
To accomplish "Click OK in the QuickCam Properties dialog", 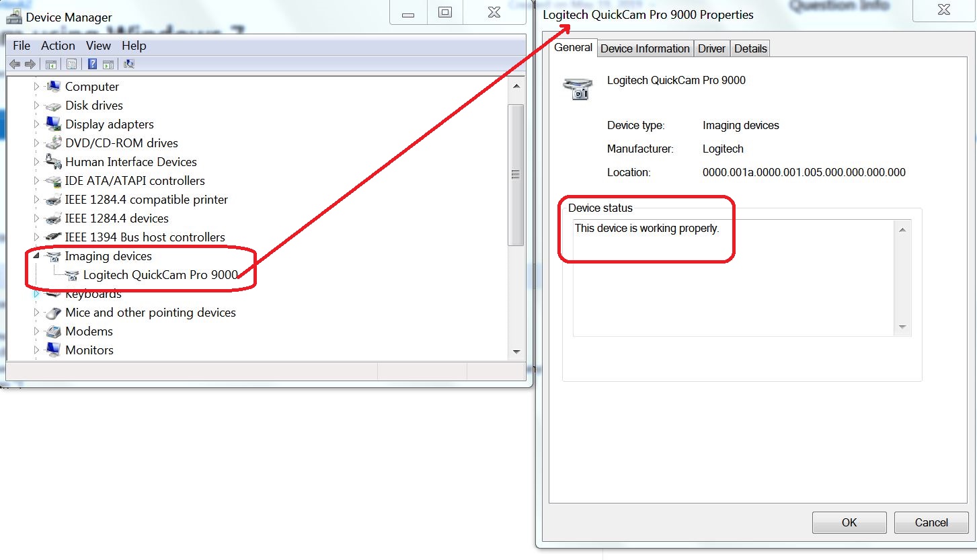I will pyautogui.click(x=849, y=522).
